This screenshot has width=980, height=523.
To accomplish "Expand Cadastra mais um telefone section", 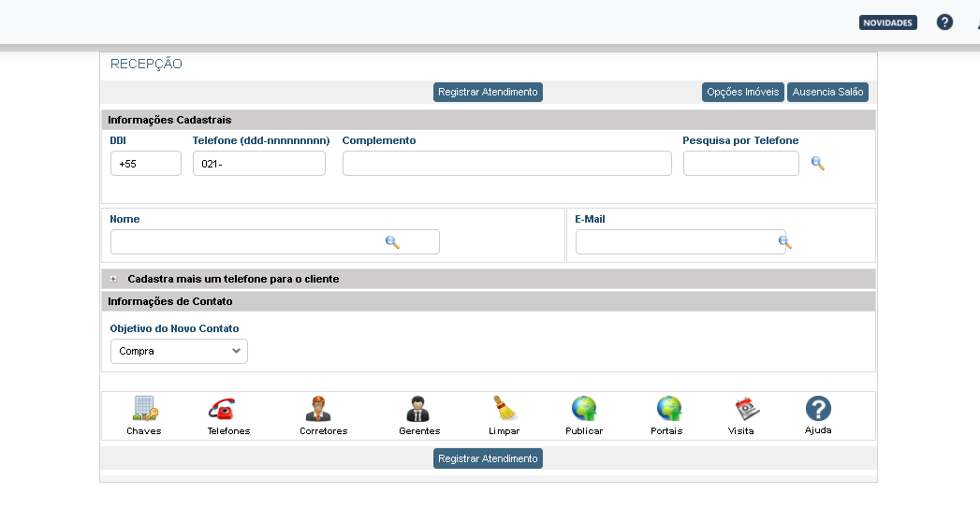I will [113, 279].
